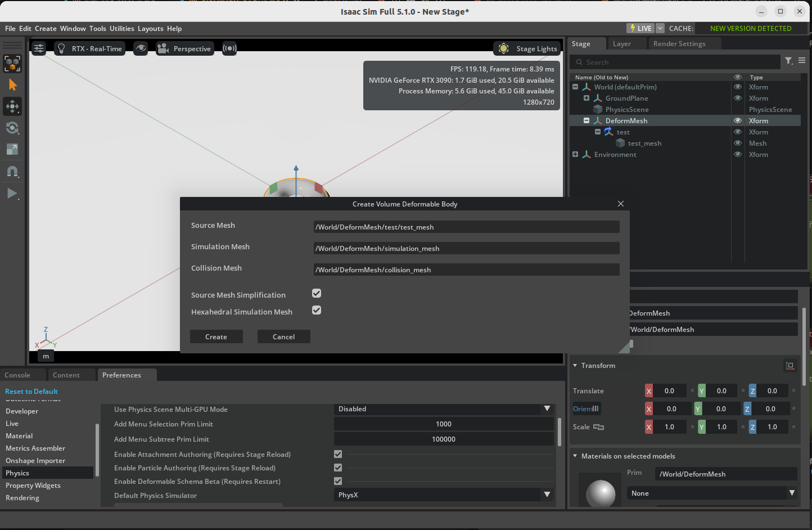This screenshot has height=530, width=812.
Task: Enable the Snap tool magnet icon
Action: 12,172
